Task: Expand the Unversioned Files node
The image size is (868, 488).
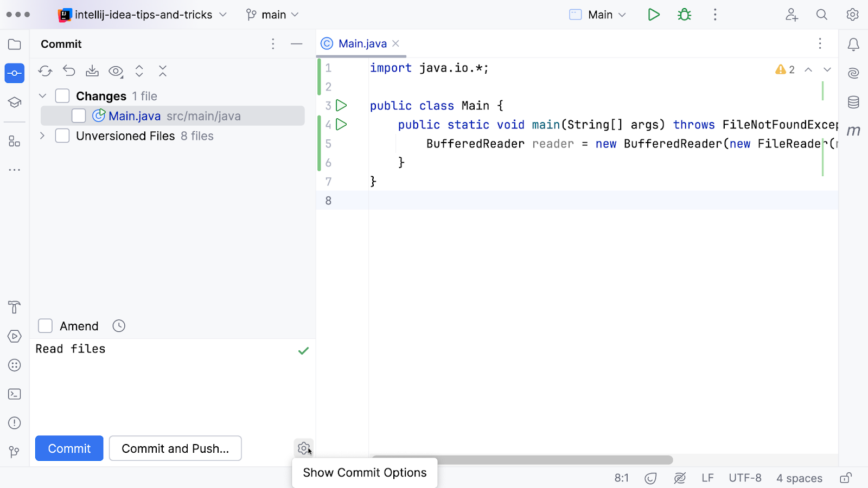Action: 42,136
